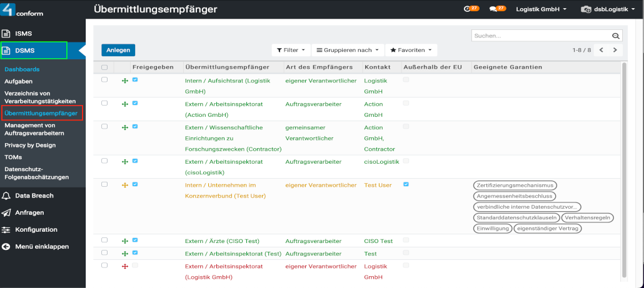Open the Logistik GmbH company dropdown
The width and height of the screenshot is (644, 288).
541,9
